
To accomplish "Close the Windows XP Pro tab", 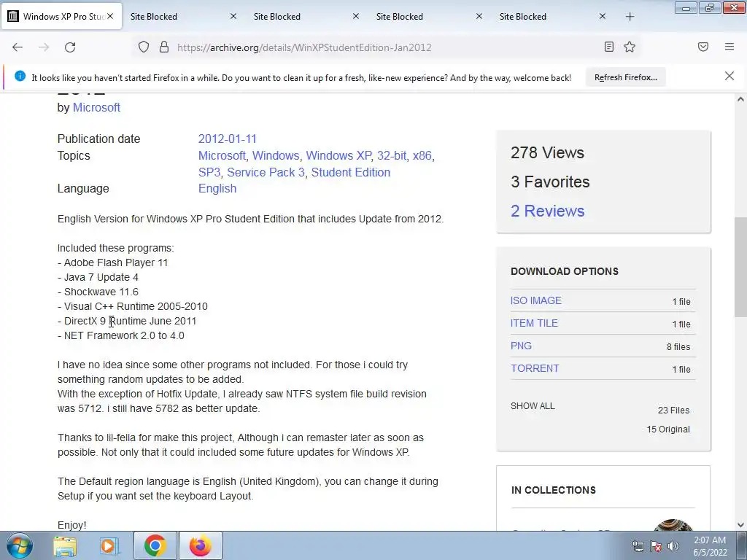I will pos(110,16).
